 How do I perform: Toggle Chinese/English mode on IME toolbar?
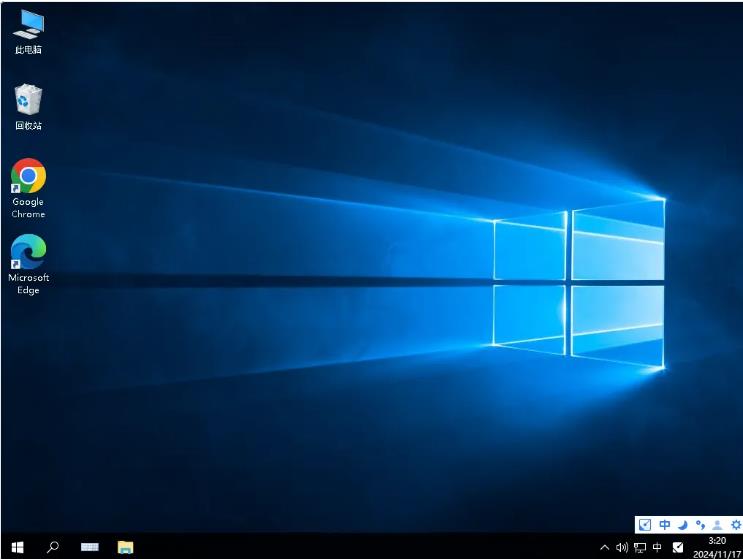[x=665, y=524]
